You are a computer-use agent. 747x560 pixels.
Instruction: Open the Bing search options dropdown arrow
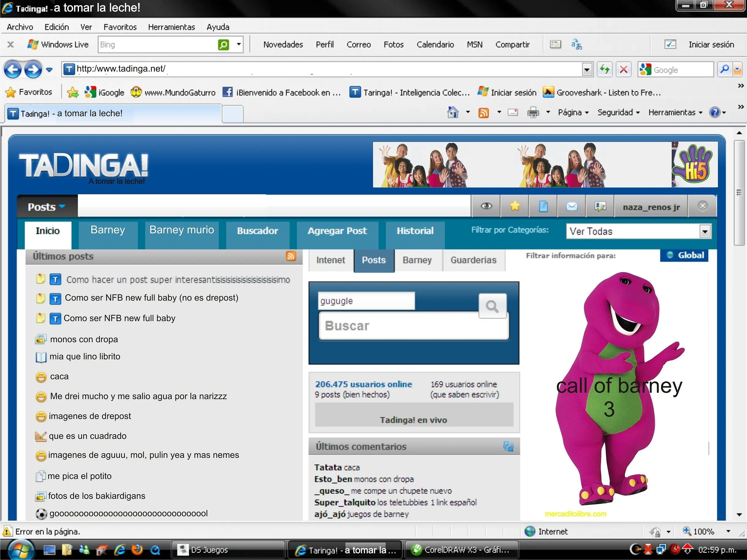tap(239, 45)
